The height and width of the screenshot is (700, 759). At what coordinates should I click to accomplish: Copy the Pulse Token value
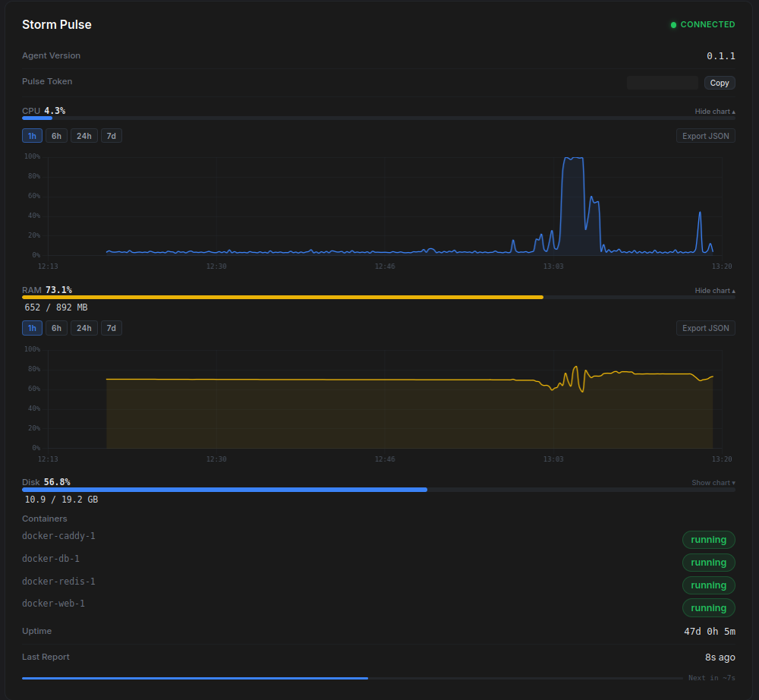pyautogui.click(x=718, y=82)
